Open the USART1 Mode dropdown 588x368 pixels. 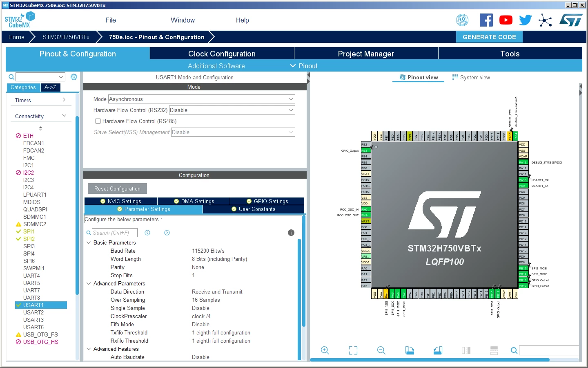point(201,99)
